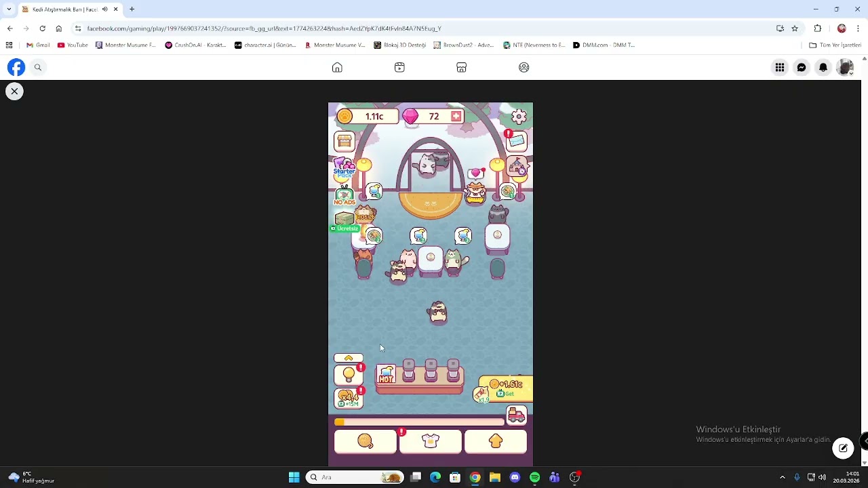Image resolution: width=868 pixels, height=488 pixels.
Task: Tap the heart bubble above the cat
Action: pyautogui.click(x=476, y=174)
